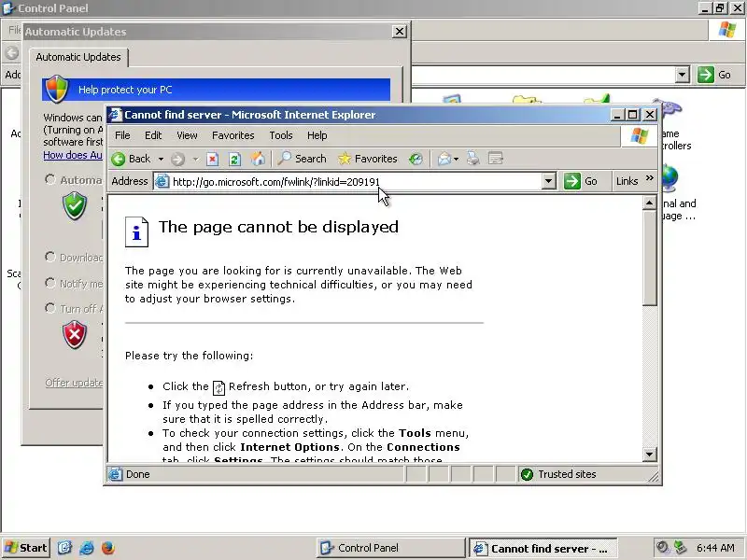The width and height of the screenshot is (747, 560).
Task: Click the red shield X icon in updates dialog
Action: click(x=75, y=335)
